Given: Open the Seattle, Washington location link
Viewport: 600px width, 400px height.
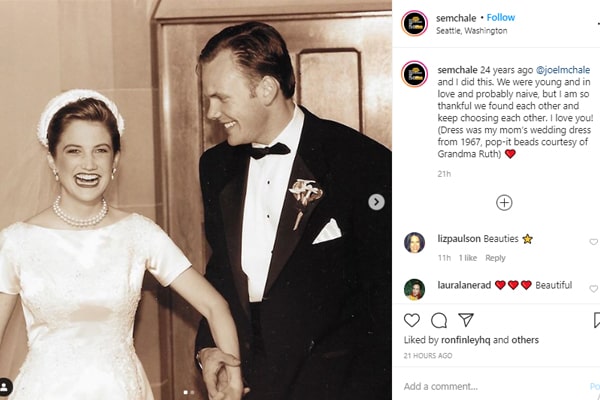Looking at the screenshot, I should (472, 30).
